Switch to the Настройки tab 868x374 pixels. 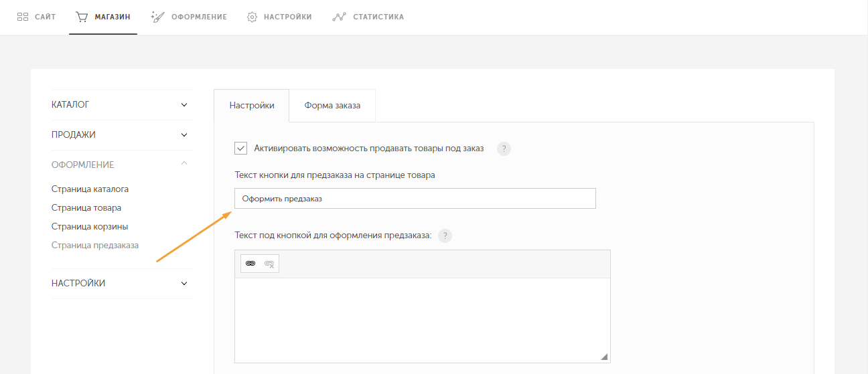coord(252,106)
